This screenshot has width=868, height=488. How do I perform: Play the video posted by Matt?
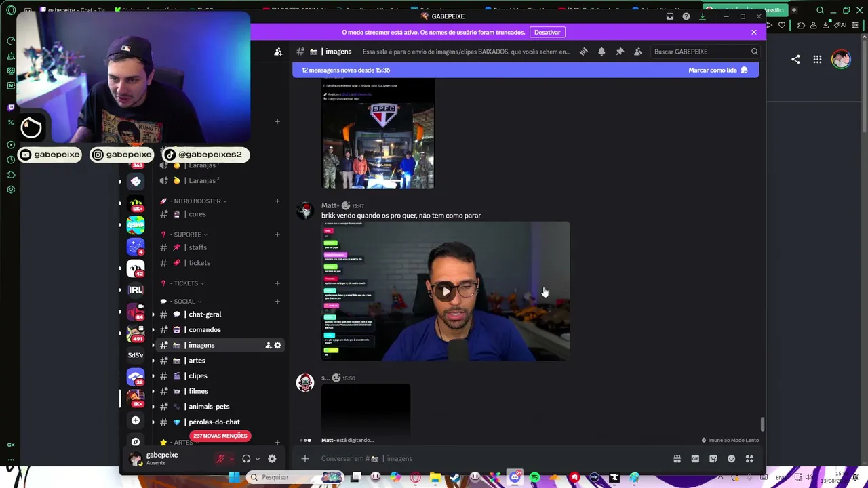point(446,291)
